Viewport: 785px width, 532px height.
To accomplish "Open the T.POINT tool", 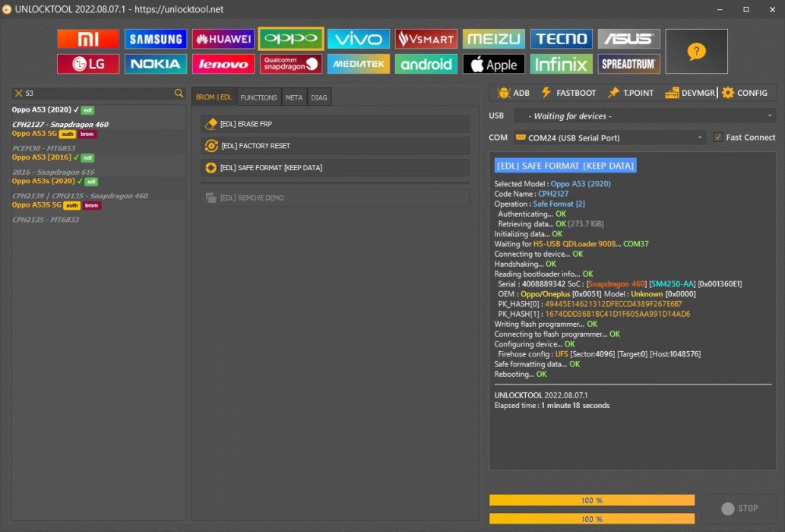I will 631,93.
